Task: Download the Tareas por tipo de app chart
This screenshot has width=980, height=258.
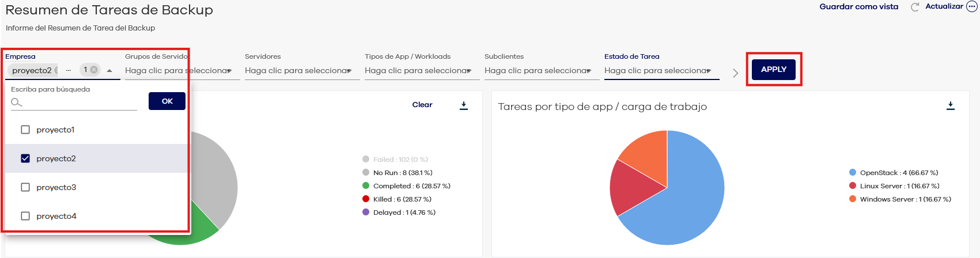Action: pos(951,106)
